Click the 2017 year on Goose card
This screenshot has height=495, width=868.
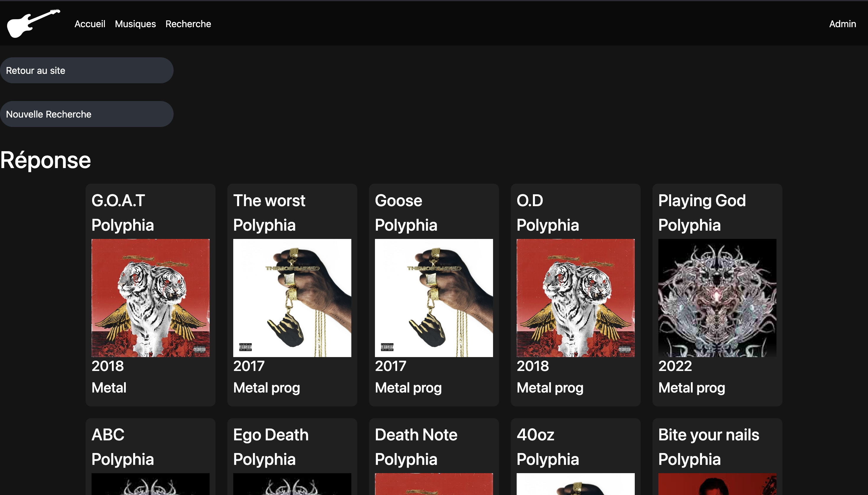point(391,366)
